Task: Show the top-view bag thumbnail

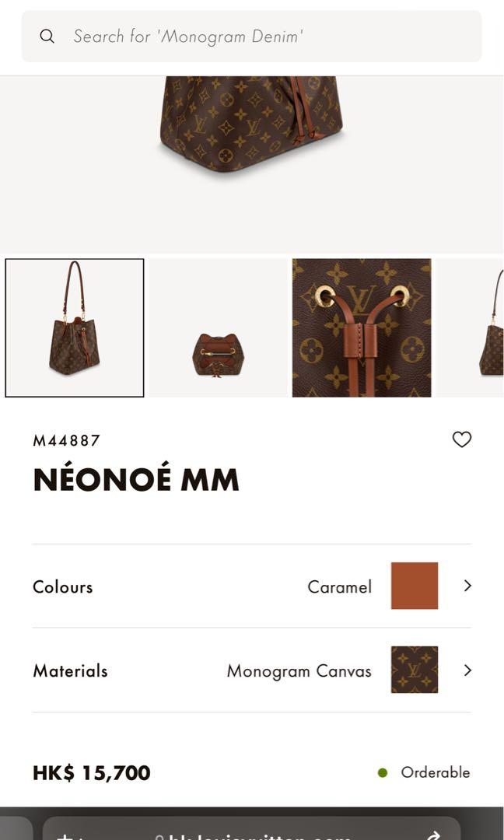Action: (218, 328)
